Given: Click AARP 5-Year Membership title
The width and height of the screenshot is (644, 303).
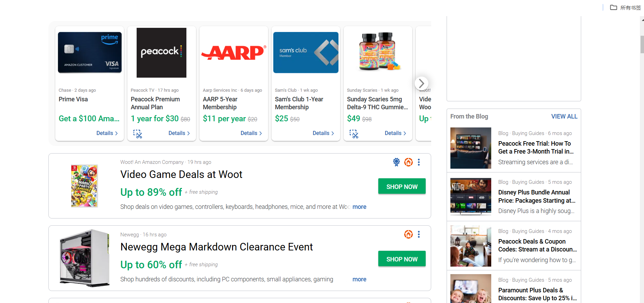Looking at the screenshot, I should tap(220, 103).
